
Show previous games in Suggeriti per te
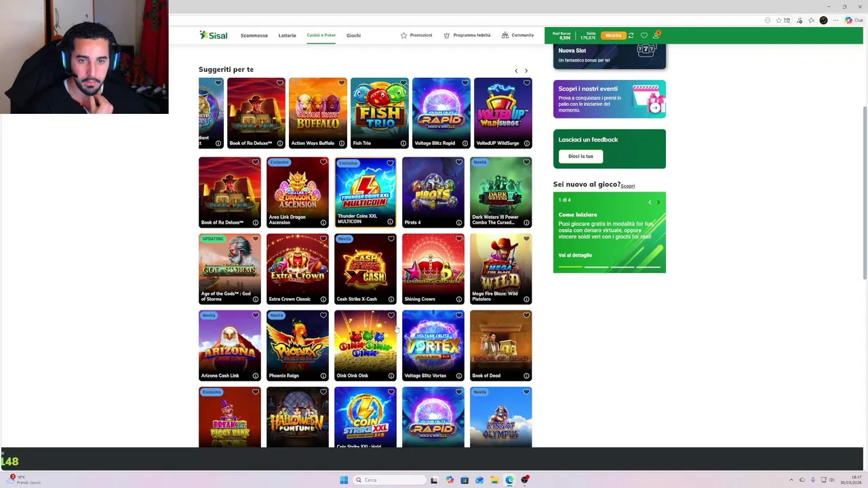[x=516, y=70]
